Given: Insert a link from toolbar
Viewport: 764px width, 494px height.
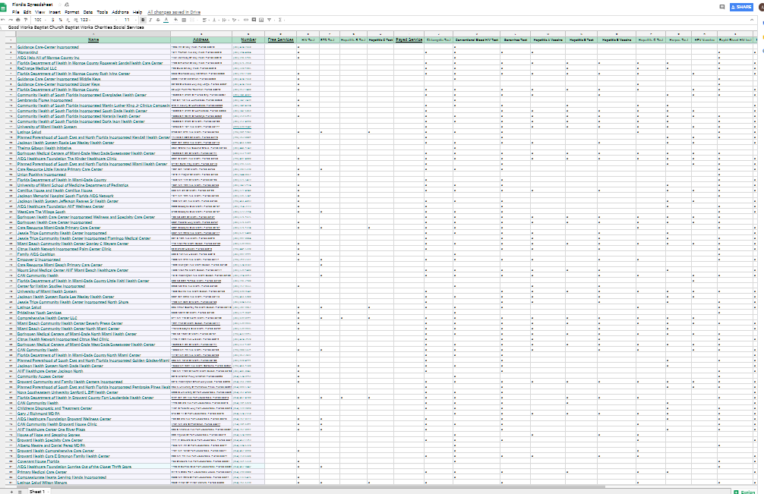Looking at the screenshot, I should pyautogui.click(x=246, y=20).
